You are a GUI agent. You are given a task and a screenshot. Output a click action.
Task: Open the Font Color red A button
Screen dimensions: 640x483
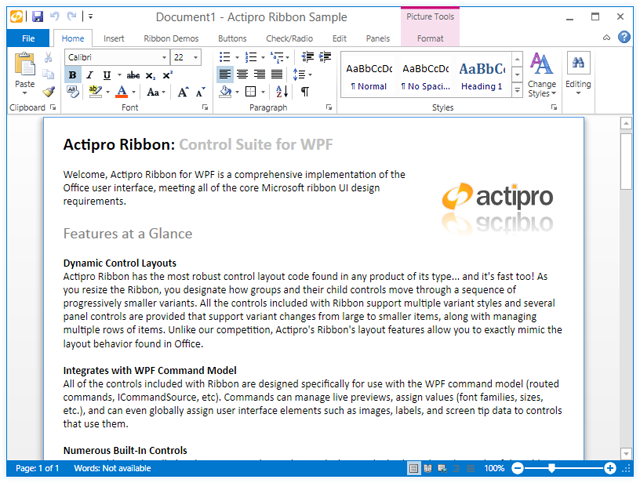click(x=122, y=92)
